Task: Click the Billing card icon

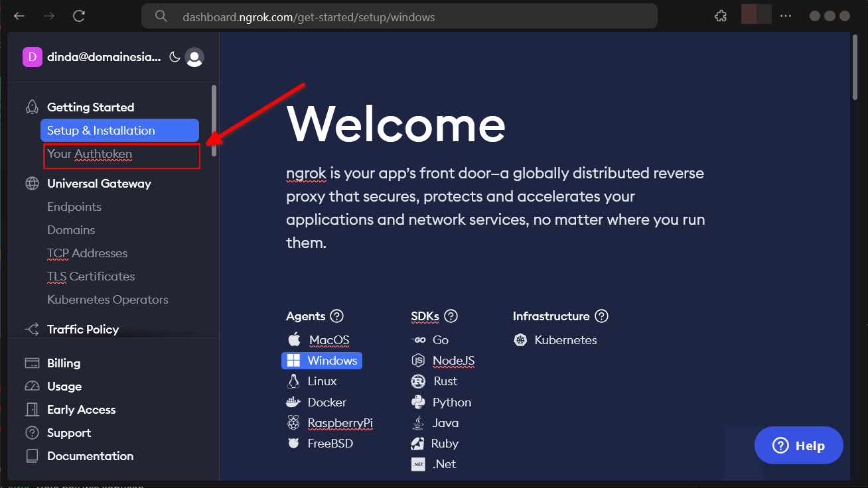Action: click(32, 363)
